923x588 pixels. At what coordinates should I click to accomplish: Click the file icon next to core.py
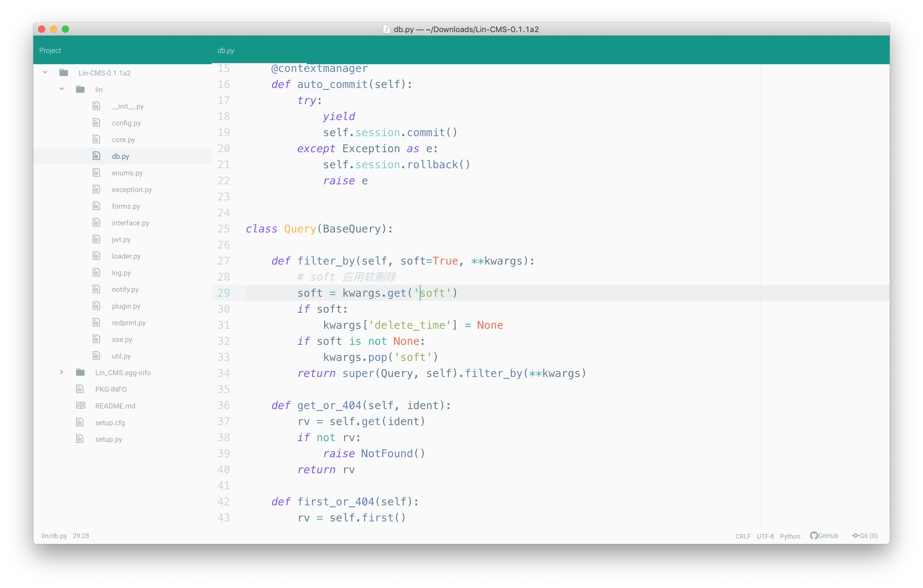tap(96, 139)
